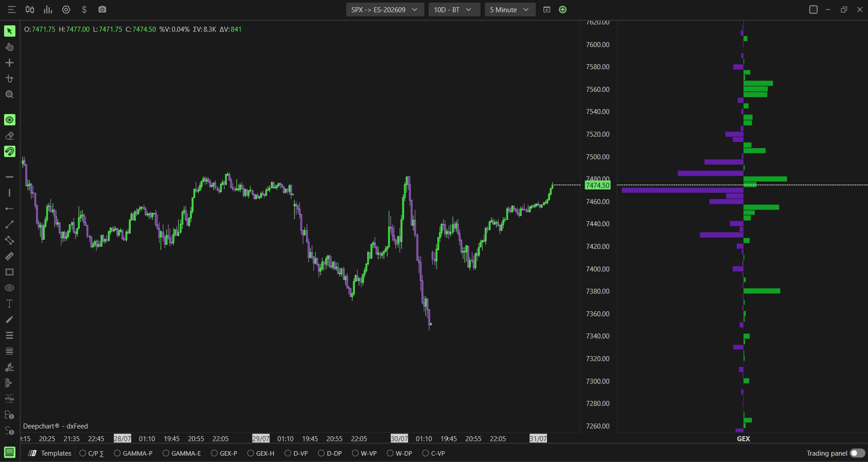Open the Templates menu
868x462 pixels.
[x=50, y=453]
